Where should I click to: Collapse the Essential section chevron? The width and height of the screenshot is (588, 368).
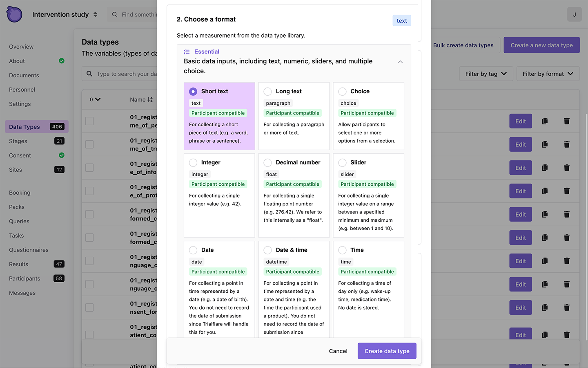pos(400,62)
